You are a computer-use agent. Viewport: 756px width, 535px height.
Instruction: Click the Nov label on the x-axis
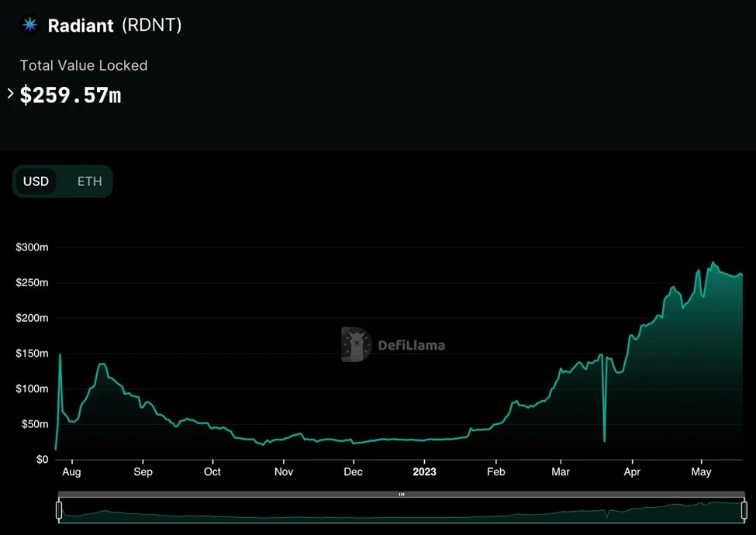tap(284, 471)
